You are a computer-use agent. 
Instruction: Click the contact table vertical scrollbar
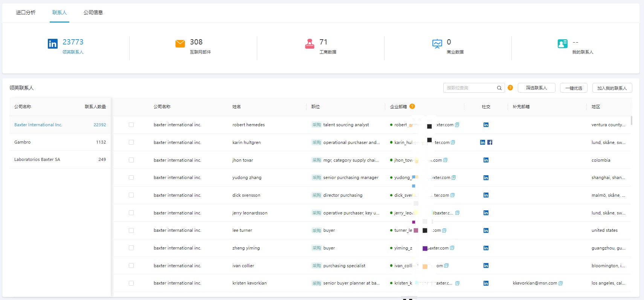(632, 121)
